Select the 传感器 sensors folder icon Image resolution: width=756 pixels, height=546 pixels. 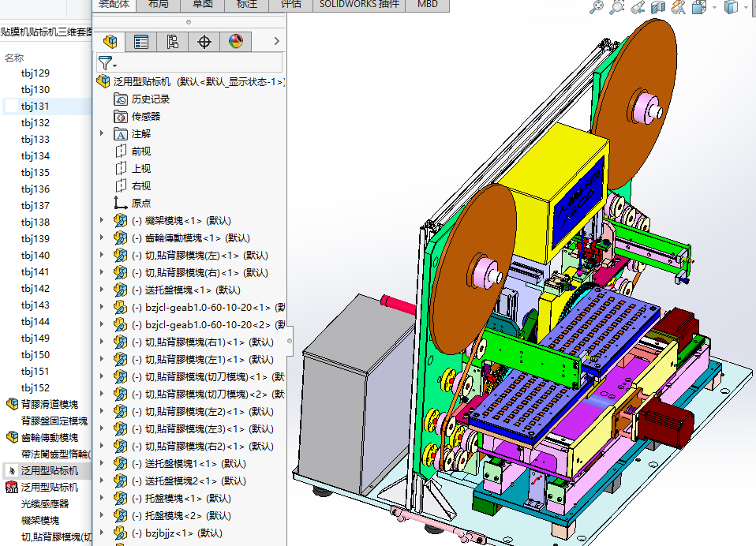coord(121,117)
